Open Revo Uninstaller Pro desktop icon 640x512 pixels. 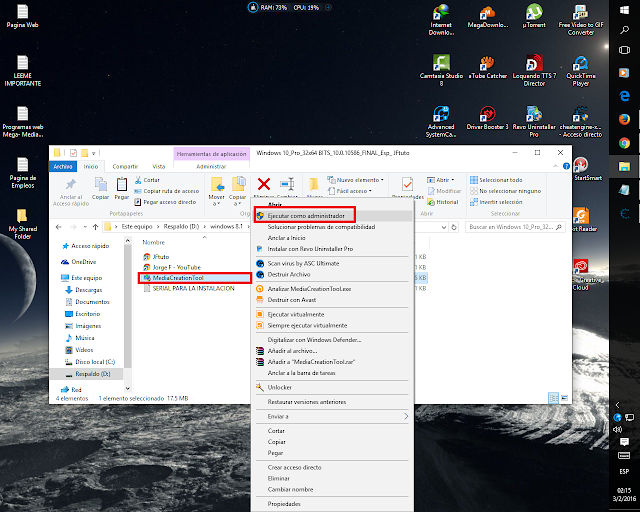point(534,122)
